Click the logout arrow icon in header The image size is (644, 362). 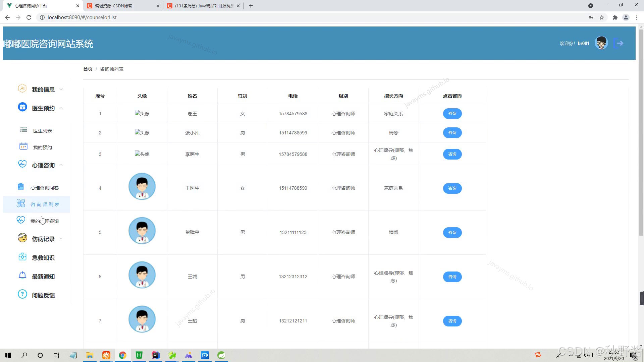tap(619, 43)
